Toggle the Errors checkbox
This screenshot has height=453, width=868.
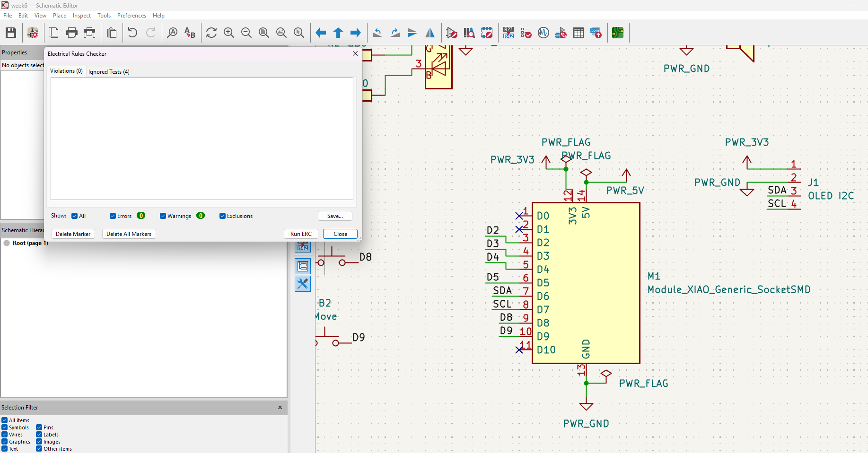(113, 216)
